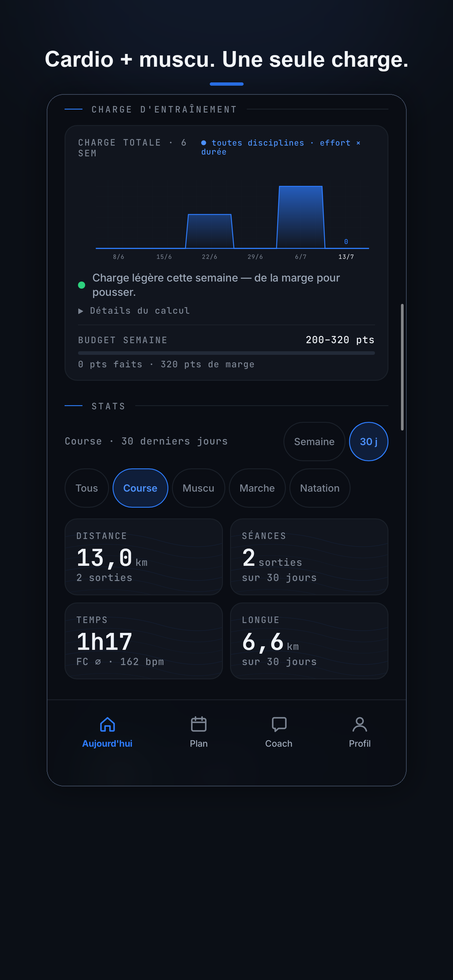
Task: Open the Coach chat bubble icon
Action: point(279,724)
